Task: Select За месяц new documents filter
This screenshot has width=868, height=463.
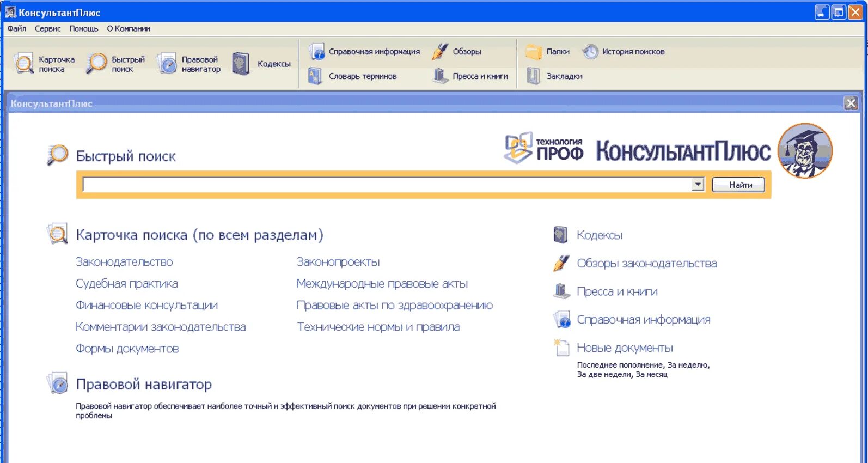Action: pos(652,374)
